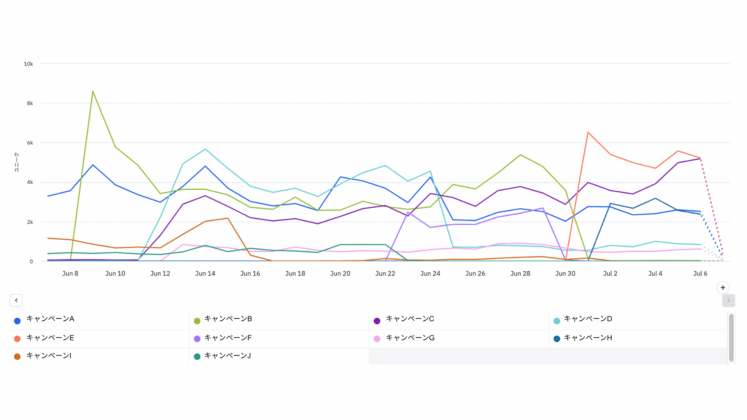The height and width of the screenshot is (420, 747).
Task: Click the purple キャンペーンF color dot
Action: point(197,339)
